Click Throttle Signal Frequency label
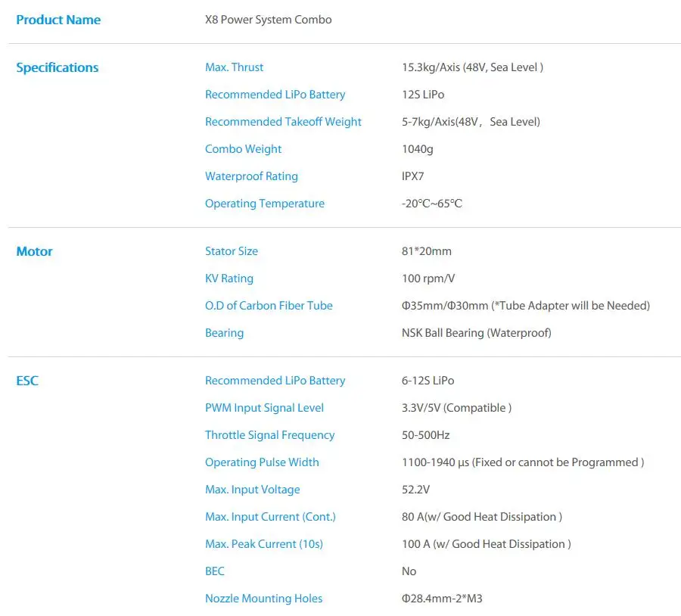This screenshot has height=616, width=681. 269,435
